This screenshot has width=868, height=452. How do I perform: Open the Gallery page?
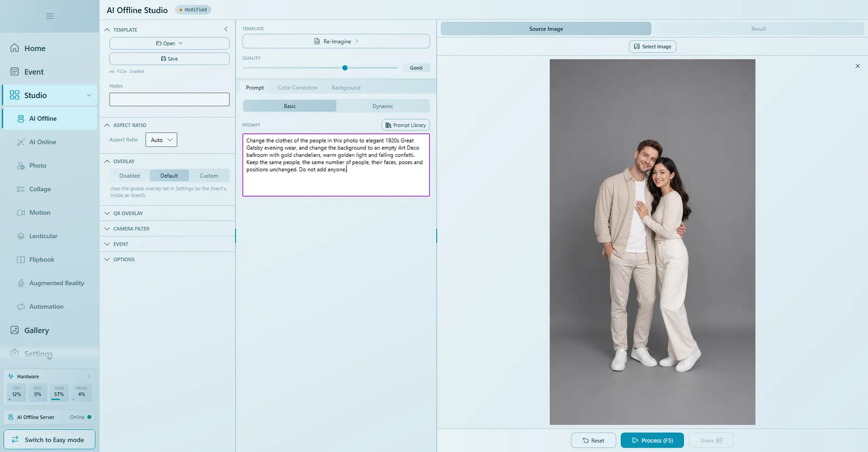(49, 330)
